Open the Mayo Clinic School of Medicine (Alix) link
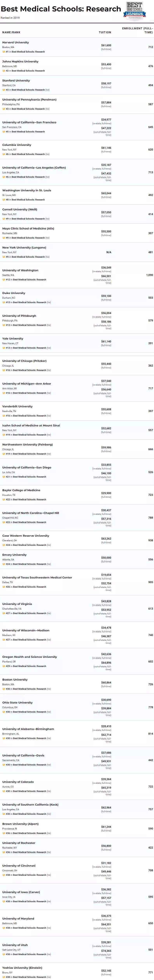The width and height of the screenshot is (154, 980). [28, 228]
